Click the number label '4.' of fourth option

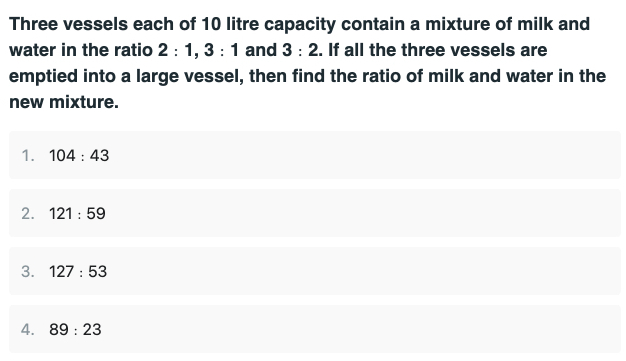pos(28,329)
